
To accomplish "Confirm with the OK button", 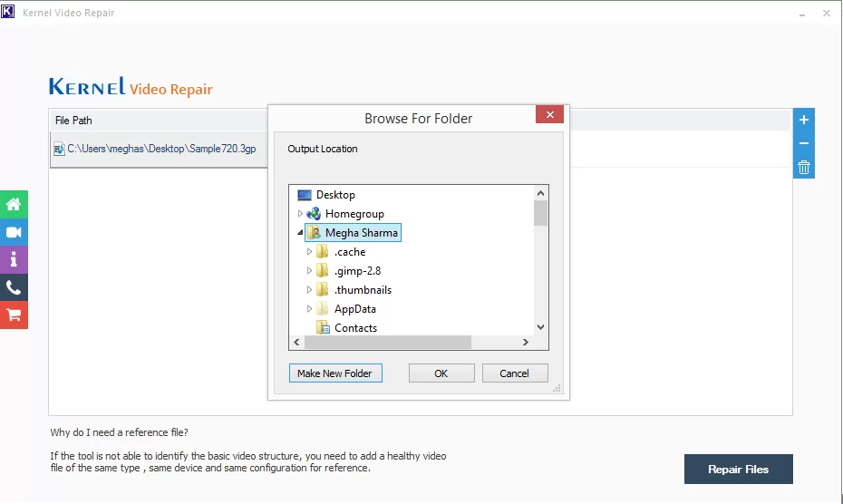I will (x=441, y=373).
